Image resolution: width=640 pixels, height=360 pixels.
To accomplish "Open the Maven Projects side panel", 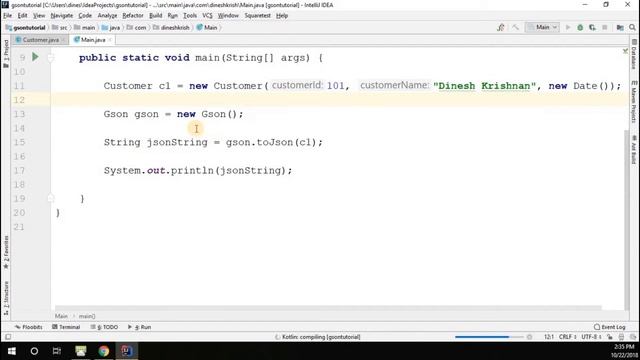I will [634, 102].
